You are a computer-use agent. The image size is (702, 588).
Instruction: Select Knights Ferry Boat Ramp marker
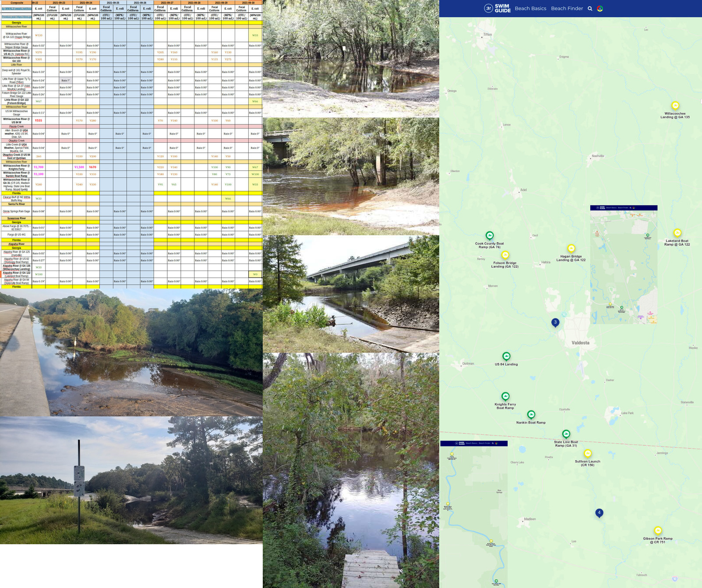(505, 396)
